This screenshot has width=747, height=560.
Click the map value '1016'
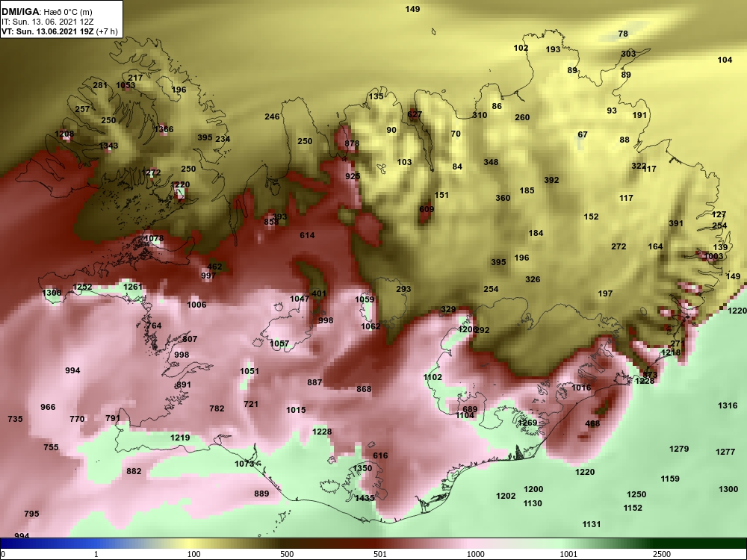[581, 388]
